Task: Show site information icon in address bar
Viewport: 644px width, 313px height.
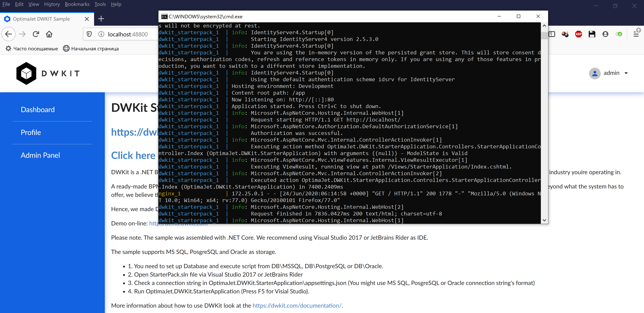Action: 101,34
